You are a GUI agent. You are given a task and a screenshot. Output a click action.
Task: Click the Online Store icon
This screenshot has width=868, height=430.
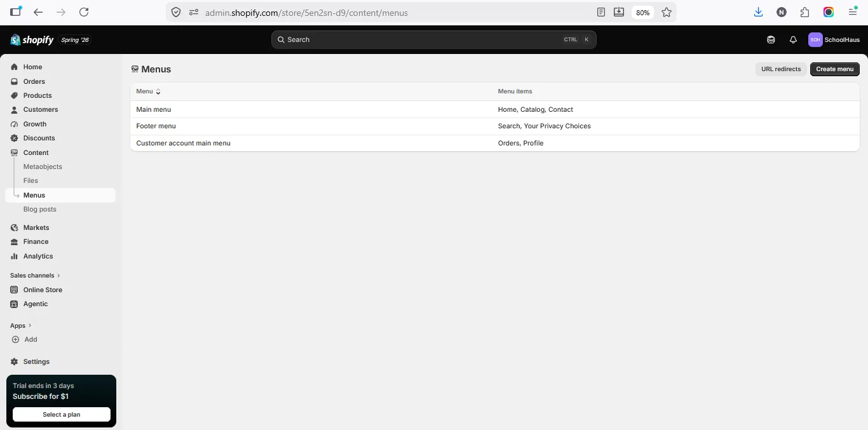[15, 290]
